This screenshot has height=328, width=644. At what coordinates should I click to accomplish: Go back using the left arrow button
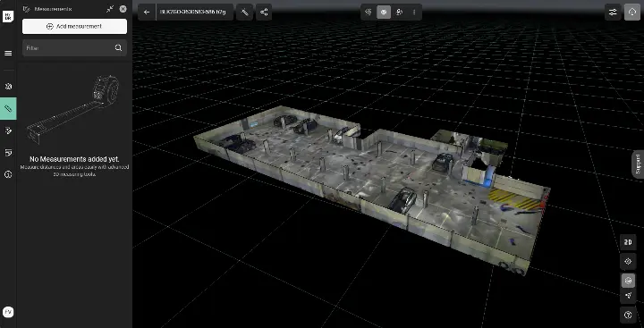pyautogui.click(x=147, y=13)
